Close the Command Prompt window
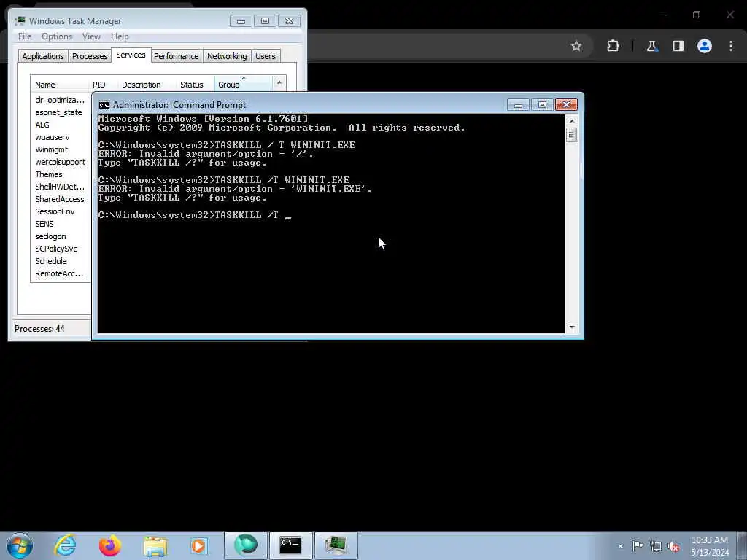This screenshot has width=747, height=560. pos(566,105)
